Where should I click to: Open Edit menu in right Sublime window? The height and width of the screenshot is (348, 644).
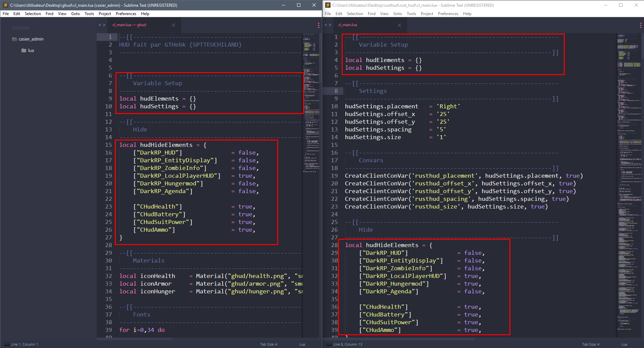(339, 14)
